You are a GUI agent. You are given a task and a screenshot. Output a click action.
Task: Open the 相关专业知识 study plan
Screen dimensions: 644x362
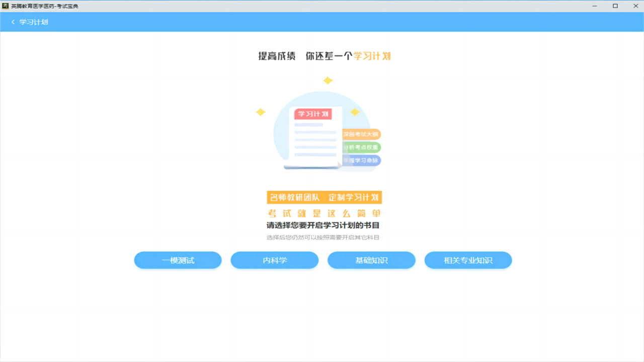click(468, 260)
